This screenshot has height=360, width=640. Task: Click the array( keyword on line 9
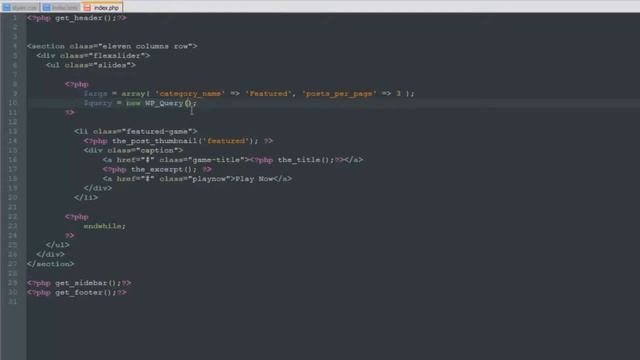pyautogui.click(x=136, y=93)
